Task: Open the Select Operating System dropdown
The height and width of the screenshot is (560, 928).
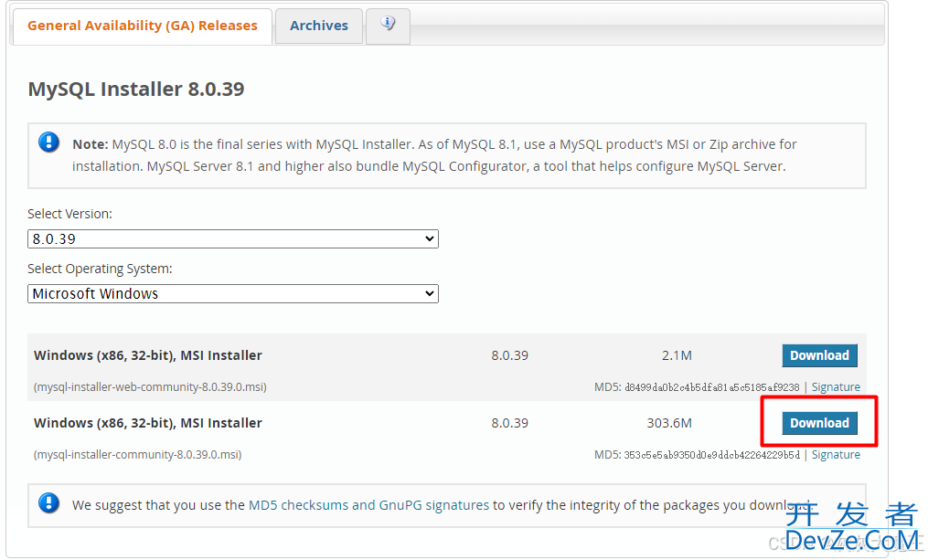Action: click(232, 294)
